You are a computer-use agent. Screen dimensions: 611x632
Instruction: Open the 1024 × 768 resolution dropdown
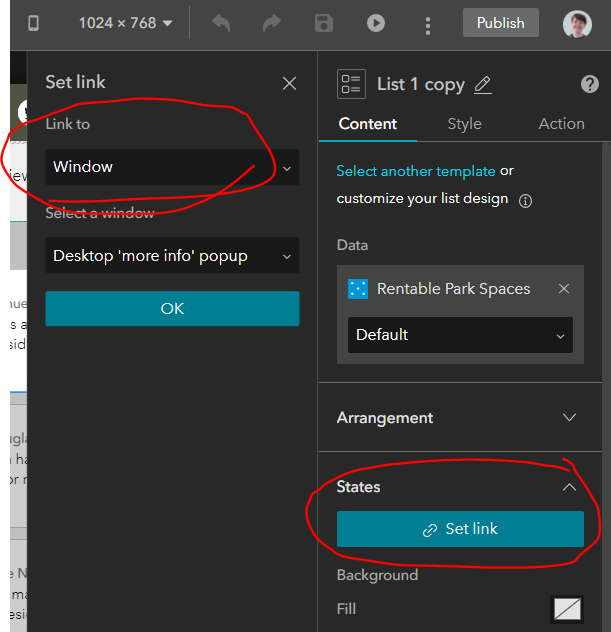point(125,23)
